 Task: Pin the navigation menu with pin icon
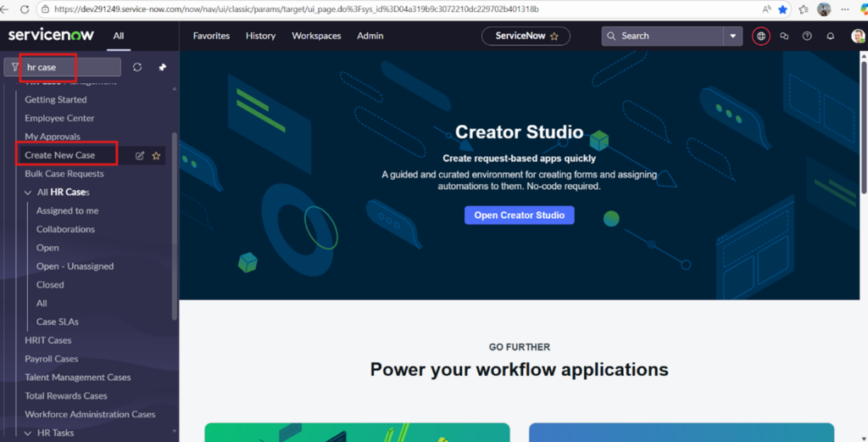163,67
